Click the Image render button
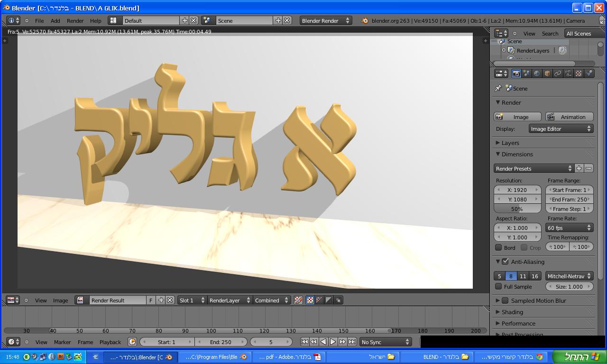This screenshot has height=364, width=607. point(517,117)
